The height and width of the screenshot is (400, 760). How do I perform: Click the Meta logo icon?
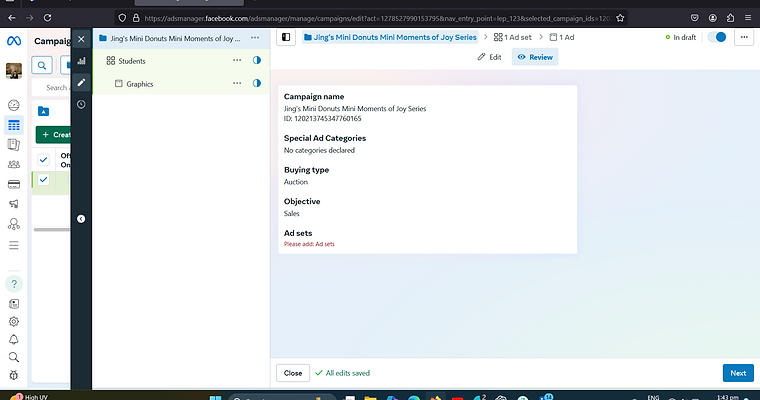pyautogui.click(x=14, y=41)
